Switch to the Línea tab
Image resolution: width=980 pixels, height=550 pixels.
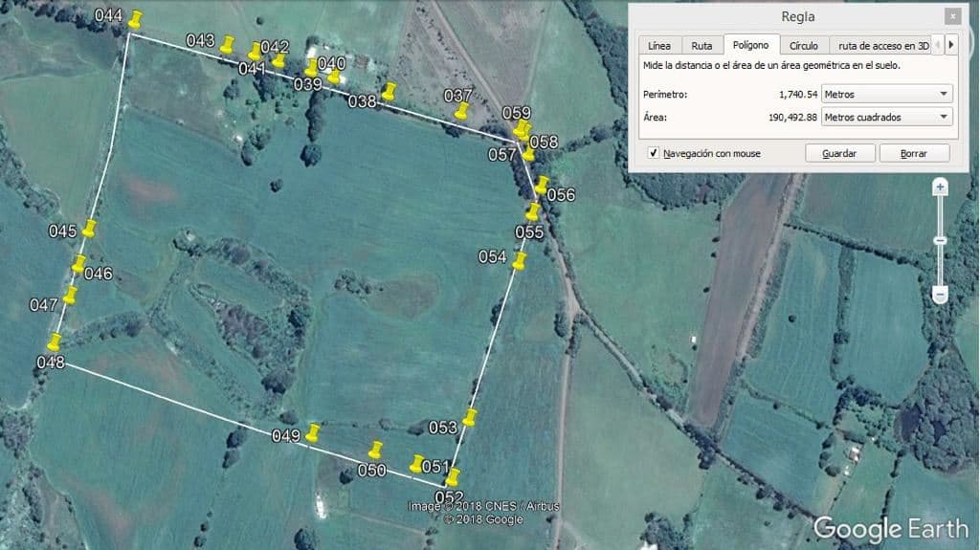[x=659, y=45]
